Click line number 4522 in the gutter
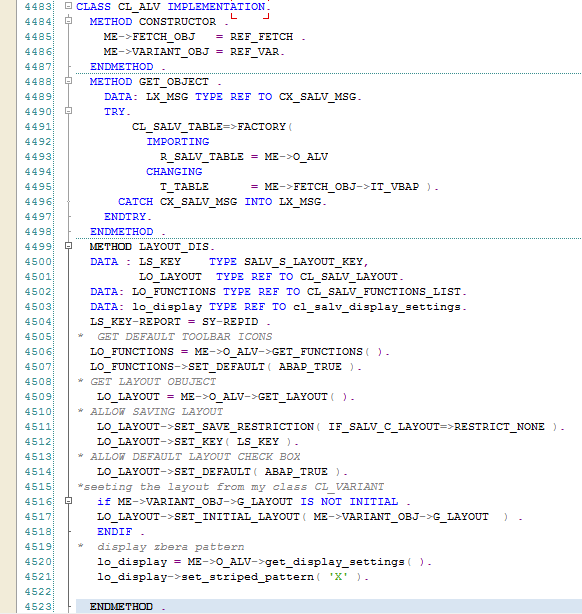 point(38,592)
